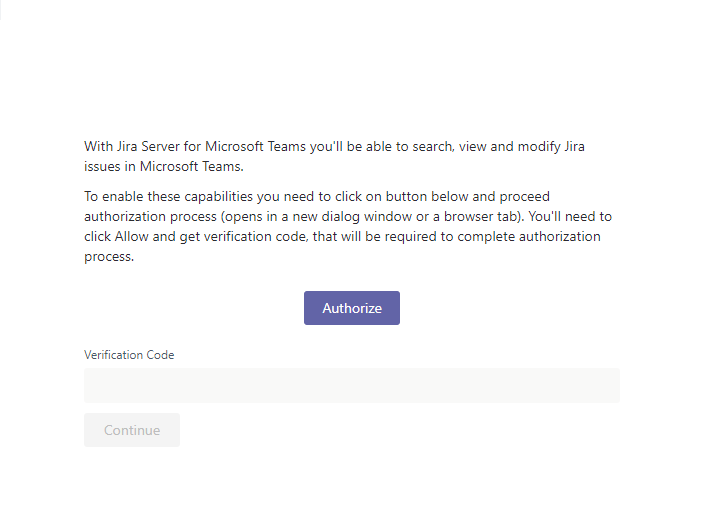Screen dimensions: 704x520
Task: Click the greyed-out Continue button
Action: (x=132, y=430)
